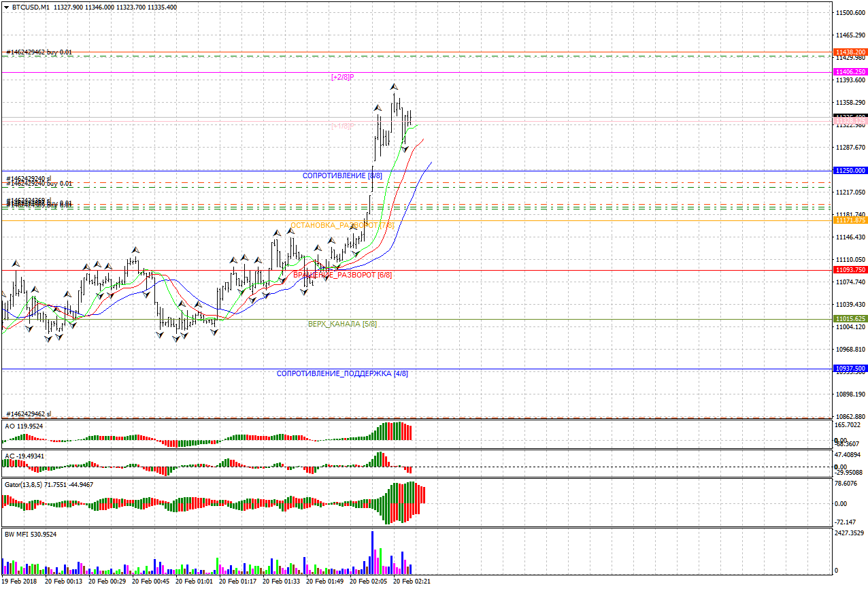
Task: Click the 20 Feb 00:29 time label
Action: coord(107,582)
